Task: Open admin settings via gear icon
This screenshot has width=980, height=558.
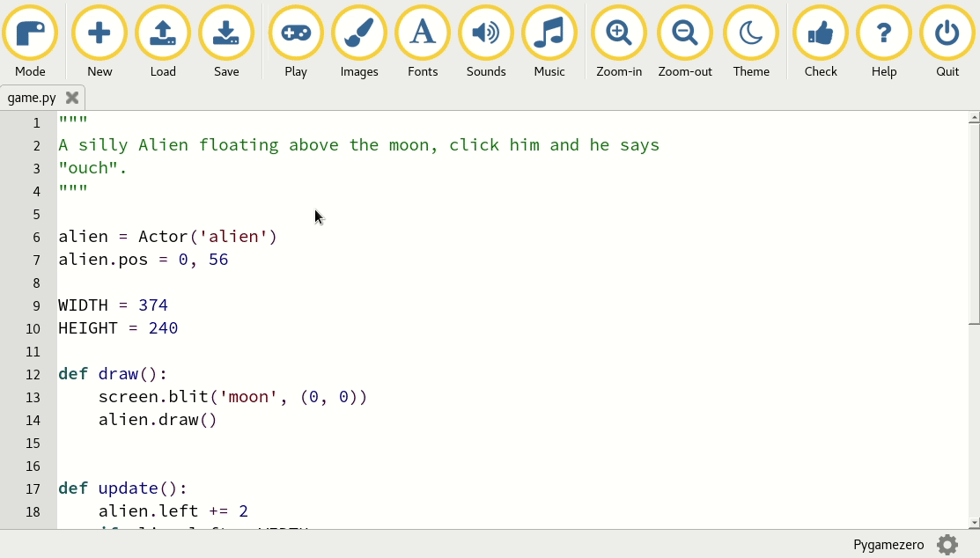Action: pos(948,545)
